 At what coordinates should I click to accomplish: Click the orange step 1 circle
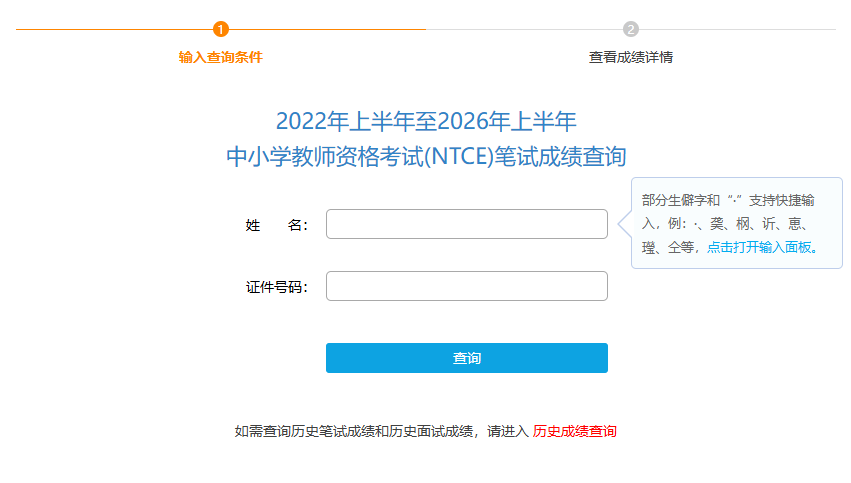221,29
